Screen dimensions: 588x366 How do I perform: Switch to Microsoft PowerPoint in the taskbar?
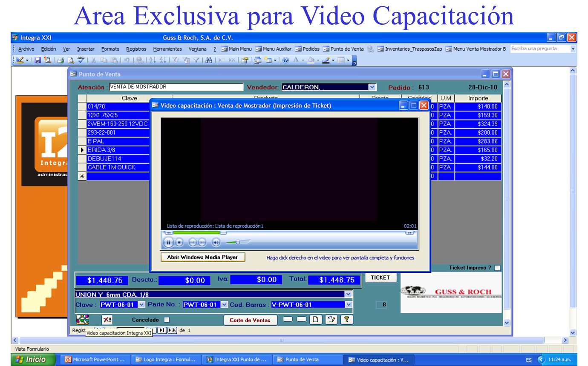(95, 360)
